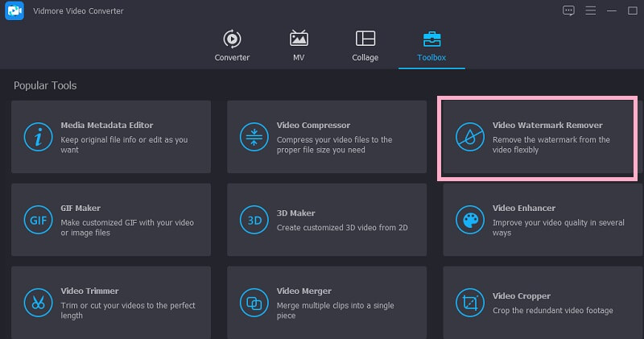644x339 pixels.
Task: Minimize the Vidmore window
Action: click(x=613, y=10)
